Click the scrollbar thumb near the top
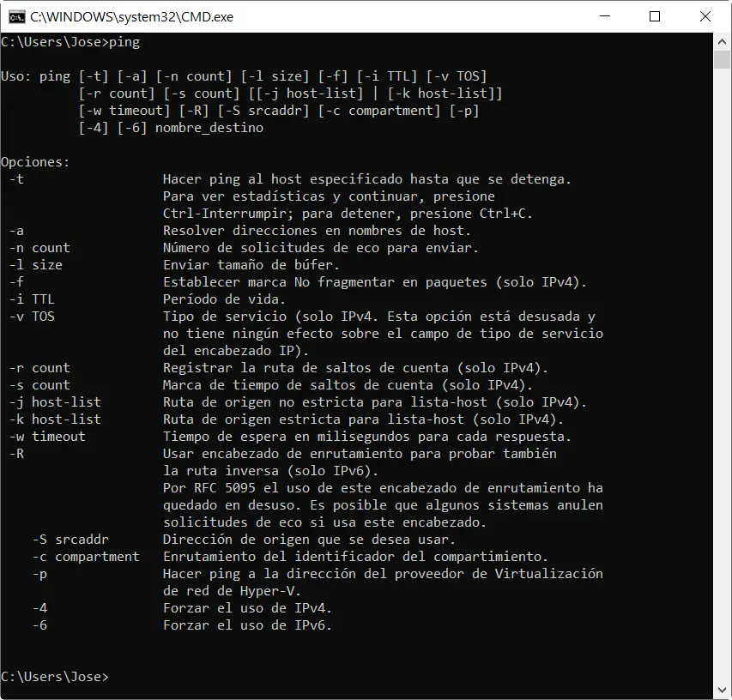Viewport: 732px width, 700px height. tap(723, 60)
